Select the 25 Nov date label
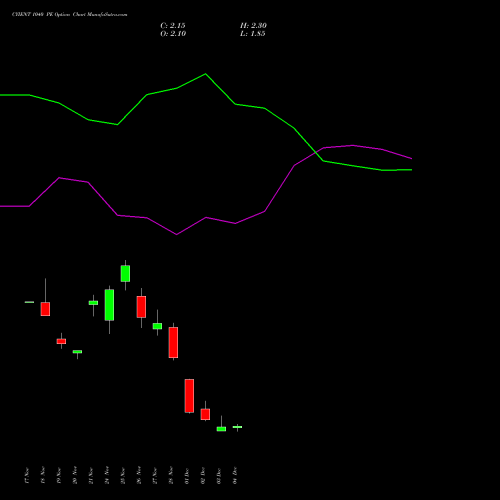 [123, 475]
